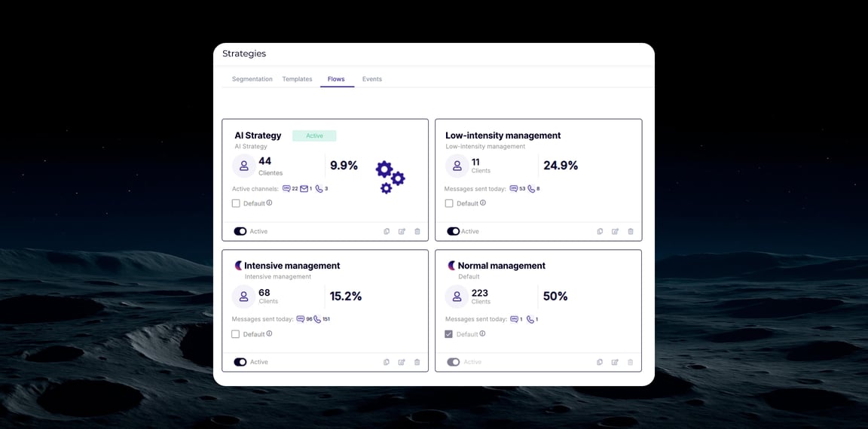Delete the Intensive management flow
Viewport: 868px width, 429px height.
[x=417, y=362]
